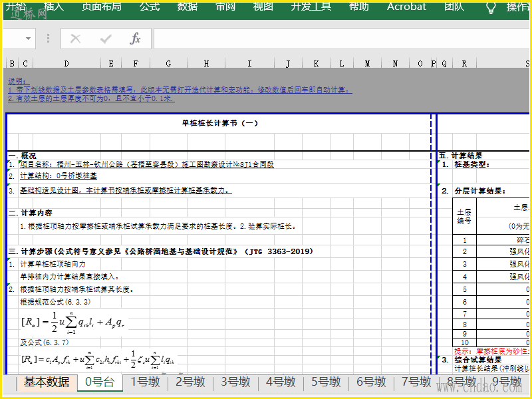Select the cell starting 基础构造见设计图
Viewport: 532px width, 399px height.
(x=126, y=190)
